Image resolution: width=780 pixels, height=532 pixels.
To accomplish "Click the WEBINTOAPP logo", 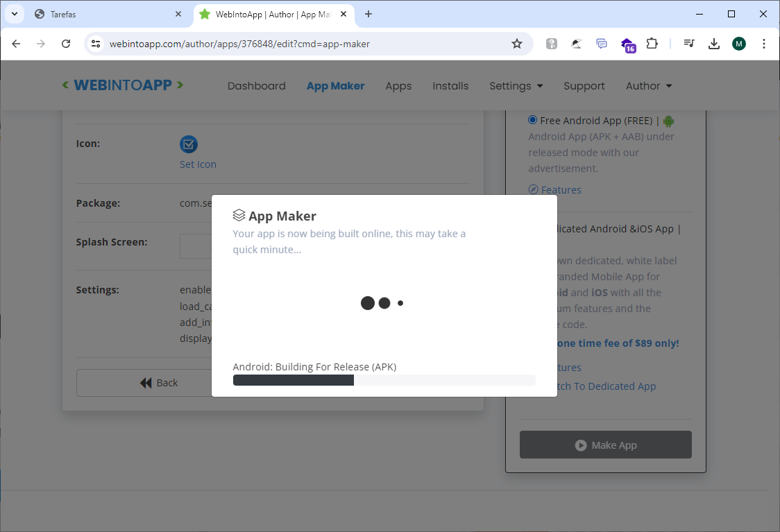I will pyautogui.click(x=122, y=85).
